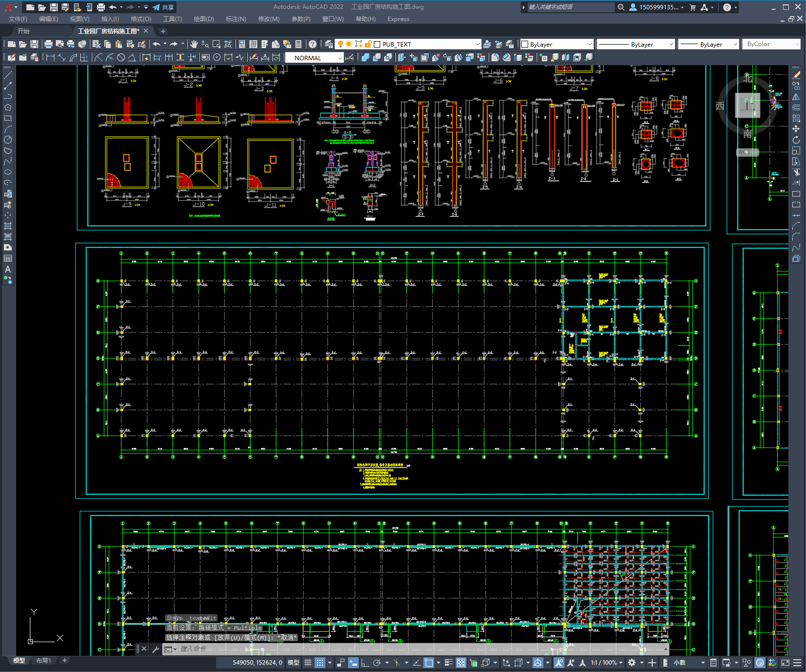Toggle snap mode in status bar

pos(320,663)
